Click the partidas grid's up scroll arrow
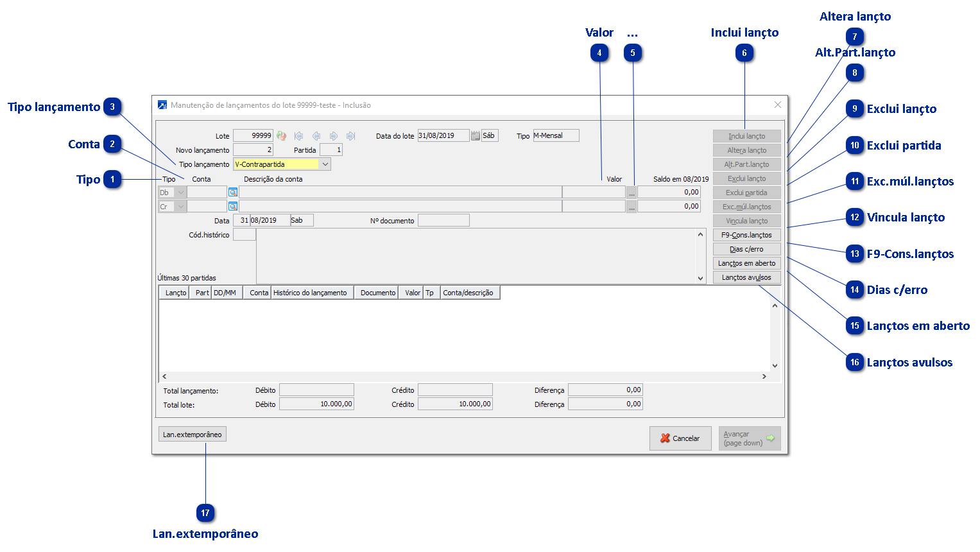This screenshot has height=552, width=980. click(775, 306)
